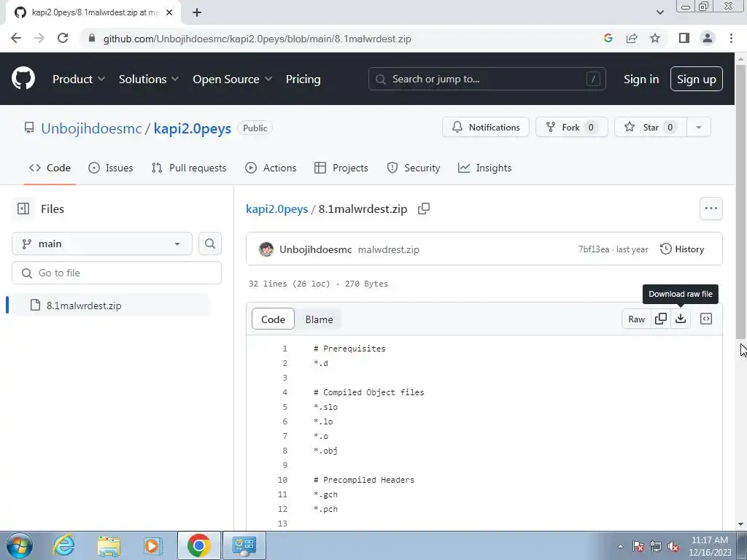This screenshot has height=560, width=747.
Task: Switch to the Security tab
Action: (414, 168)
